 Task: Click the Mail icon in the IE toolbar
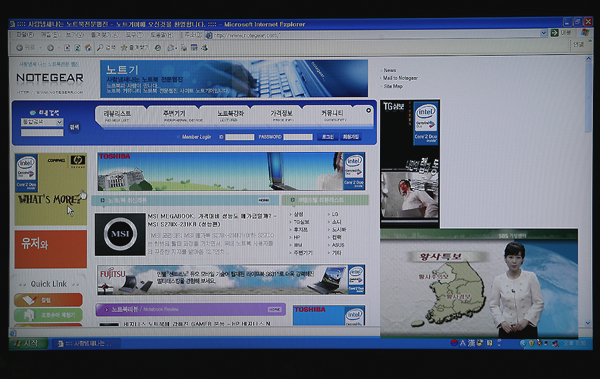point(171,48)
